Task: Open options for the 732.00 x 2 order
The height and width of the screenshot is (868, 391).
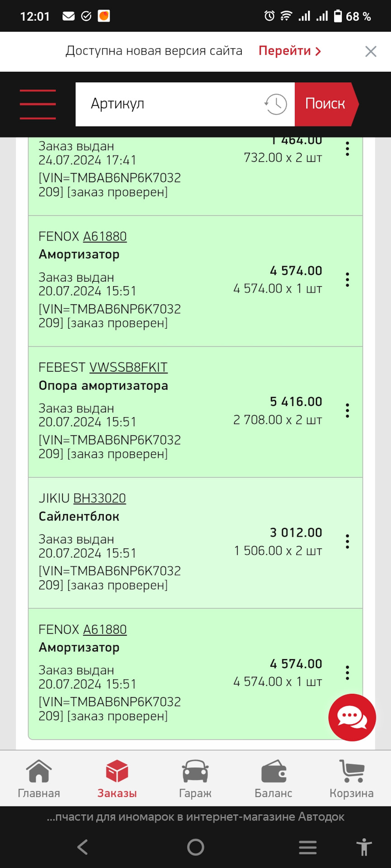Action: (x=347, y=149)
